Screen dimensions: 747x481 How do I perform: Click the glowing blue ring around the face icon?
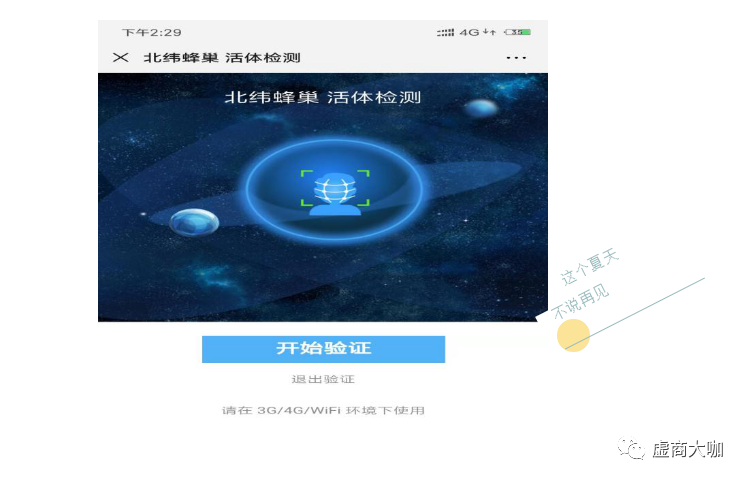tap(334, 189)
